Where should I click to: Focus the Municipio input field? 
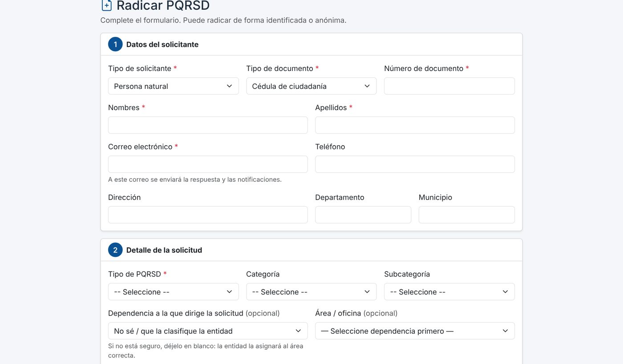pos(467,215)
